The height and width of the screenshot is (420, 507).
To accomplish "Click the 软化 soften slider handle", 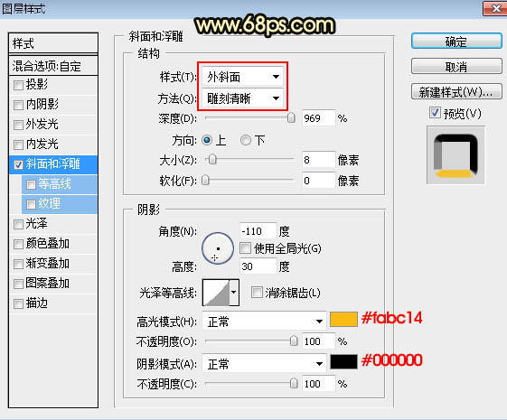I will click(x=206, y=181).
